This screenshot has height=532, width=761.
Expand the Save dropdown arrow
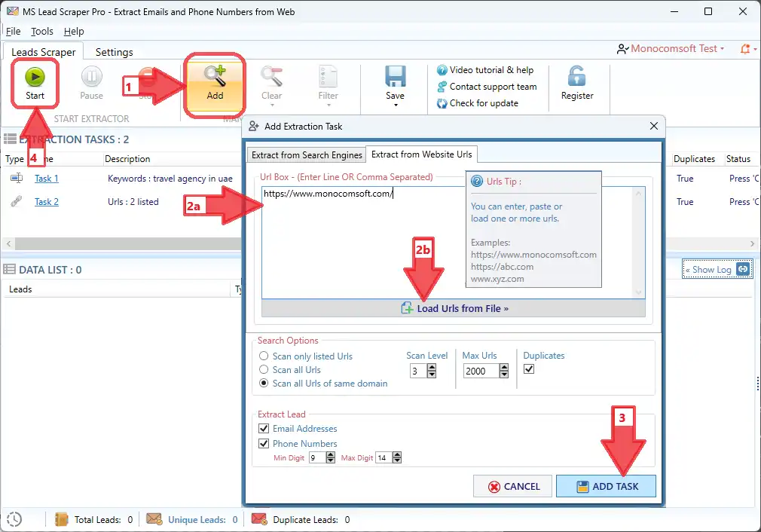395,105
